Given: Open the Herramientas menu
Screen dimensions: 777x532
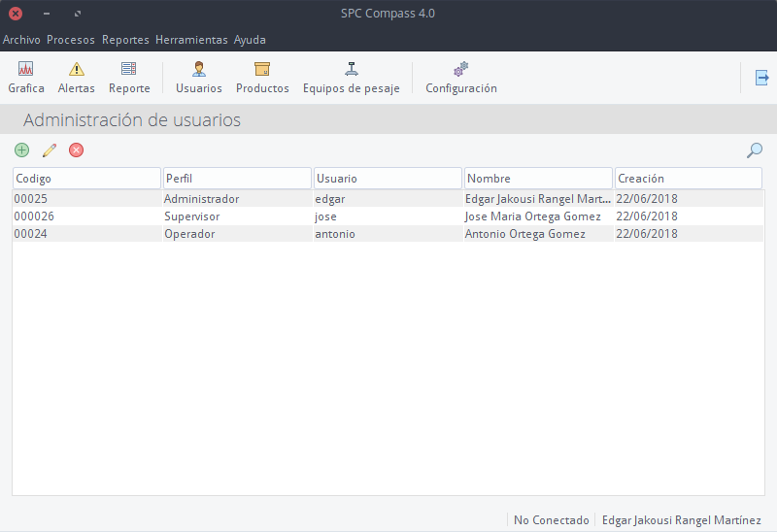Looking at the screenshot, I should click(x=191, y=40).
